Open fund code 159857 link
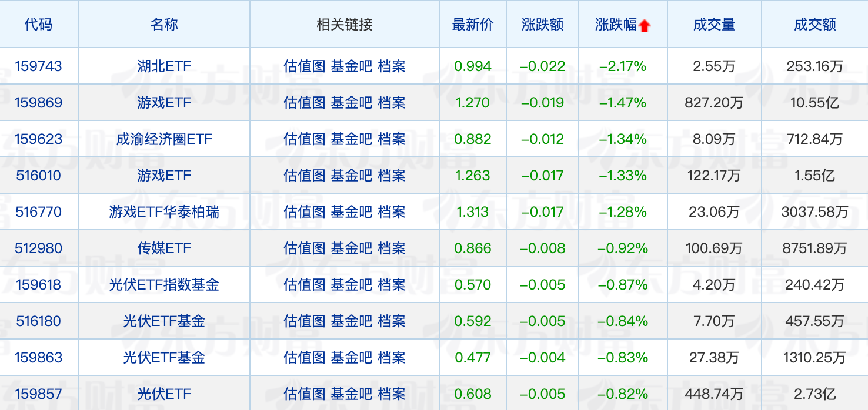 coord(39,394)
